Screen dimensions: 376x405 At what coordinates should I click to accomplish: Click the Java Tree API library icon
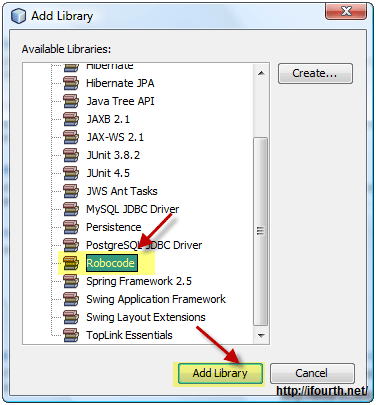point(71,101)
